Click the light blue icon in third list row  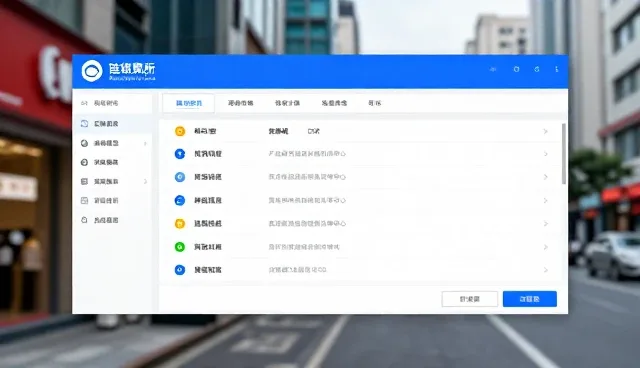pos(180,177)
